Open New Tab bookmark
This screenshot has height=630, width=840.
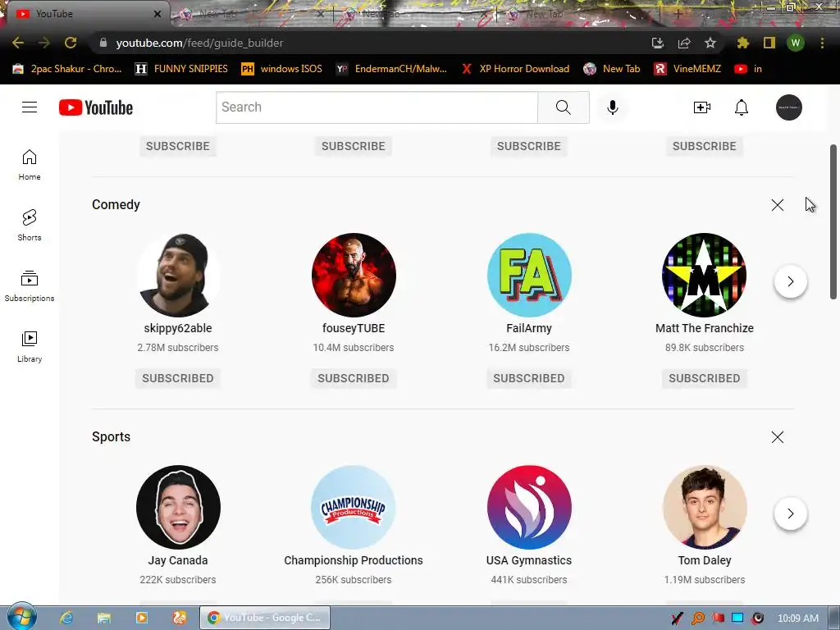pyautogui.click(x=612, y=69)
